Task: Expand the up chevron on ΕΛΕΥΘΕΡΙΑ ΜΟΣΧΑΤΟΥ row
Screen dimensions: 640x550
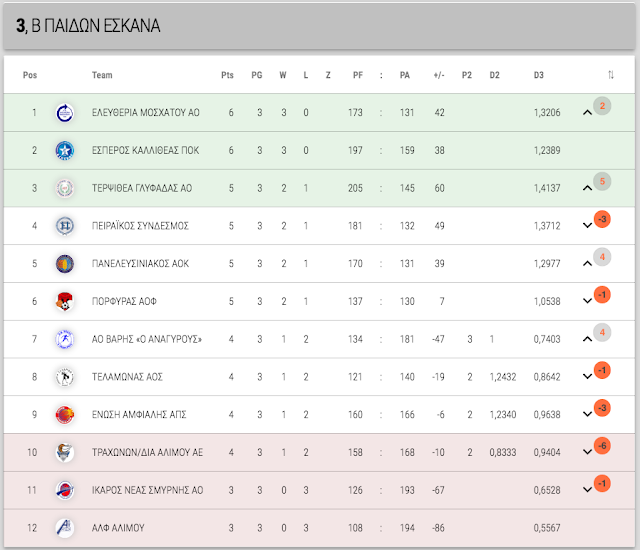Action: click(587, 112)
